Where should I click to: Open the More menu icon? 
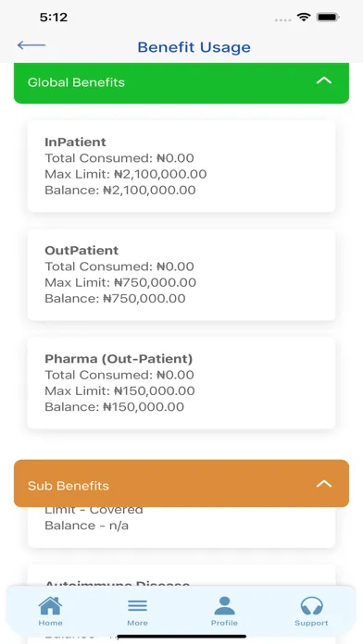pyautogui.click(x=137, y=606)
